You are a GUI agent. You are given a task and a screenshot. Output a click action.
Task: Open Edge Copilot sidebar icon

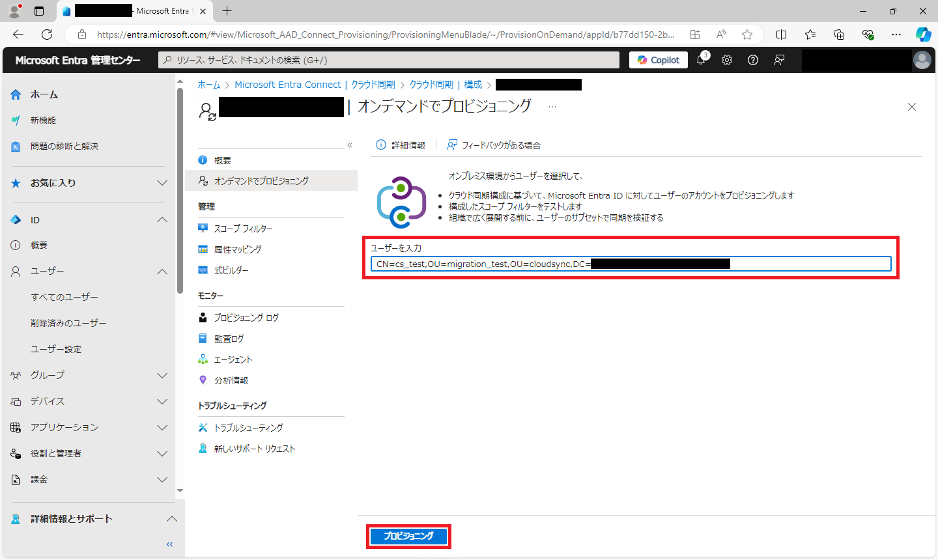(923, 35)
